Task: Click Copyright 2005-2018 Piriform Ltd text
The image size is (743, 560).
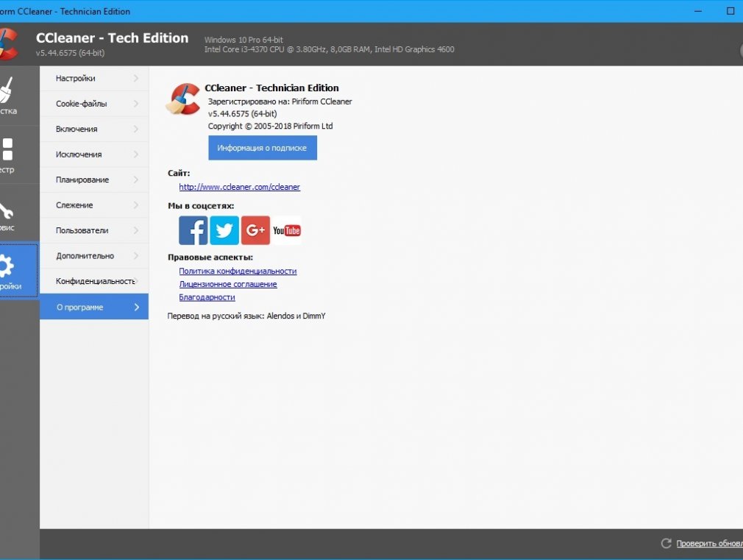Action: (270, 126)
